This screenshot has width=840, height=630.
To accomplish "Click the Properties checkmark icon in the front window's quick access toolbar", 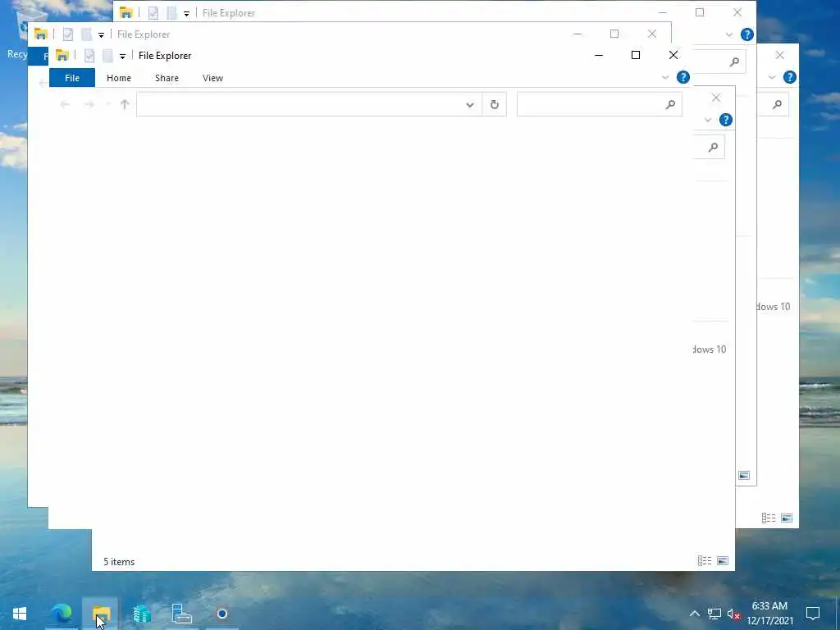I will tap(89, 55).
